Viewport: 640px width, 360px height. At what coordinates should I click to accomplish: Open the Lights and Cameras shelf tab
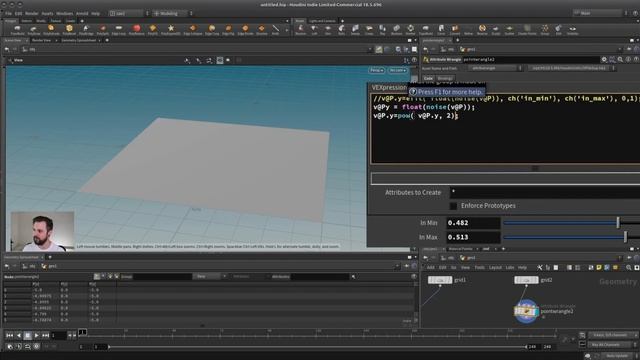point(322,21)
